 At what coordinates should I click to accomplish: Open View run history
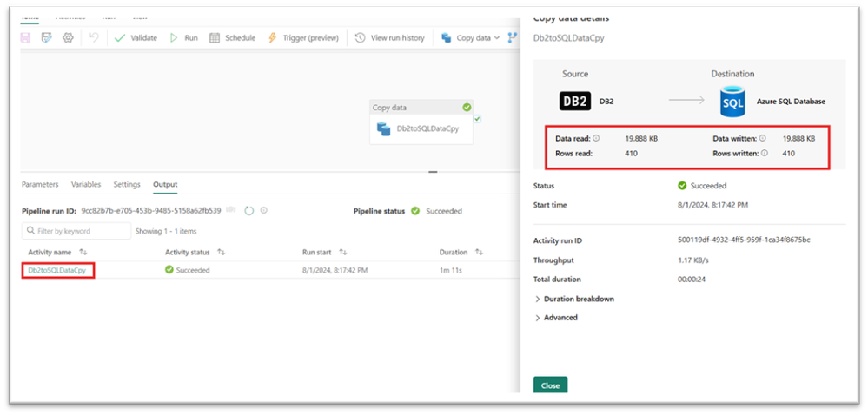[x=390, y=37]
